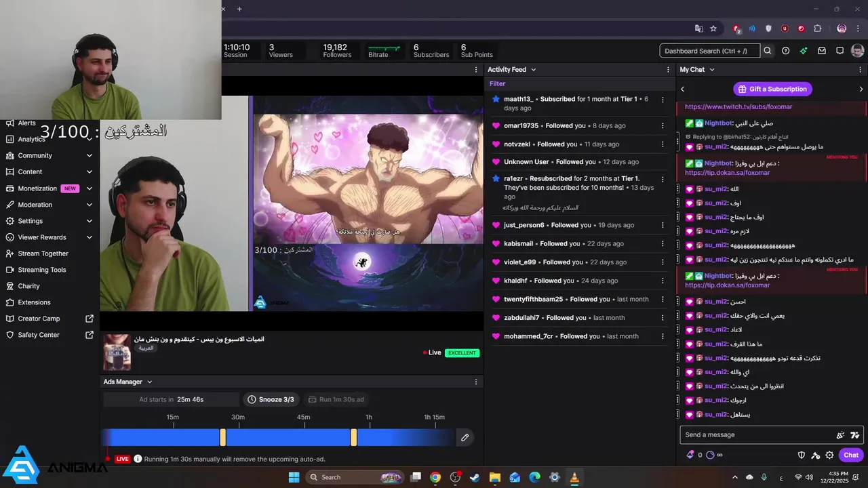Click the blue ads timeline bar
868x488 pixels.
click(x=278, y=437)
